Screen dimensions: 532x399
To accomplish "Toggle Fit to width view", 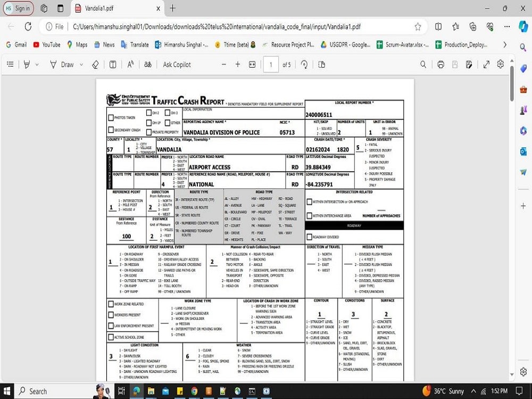I will pyautogui.click(x=252, y=64).
